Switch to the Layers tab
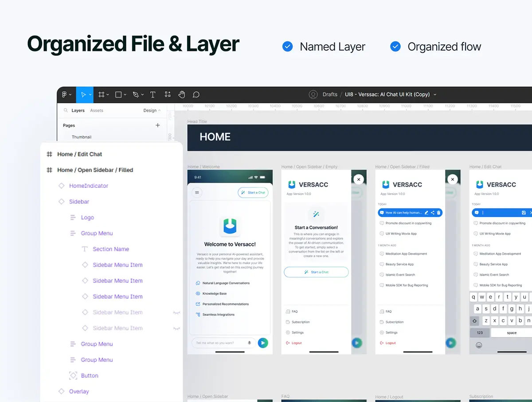532x402 pixels. [78, 110]
